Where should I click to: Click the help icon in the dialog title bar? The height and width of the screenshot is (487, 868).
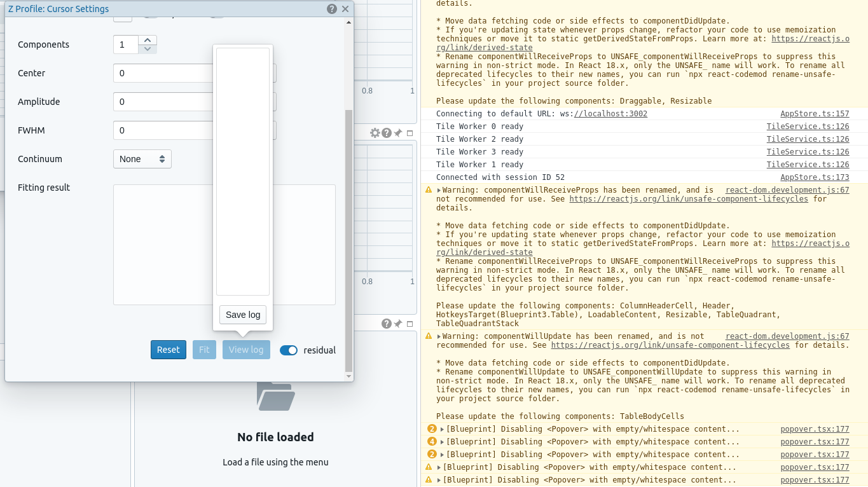click(331, 8)
